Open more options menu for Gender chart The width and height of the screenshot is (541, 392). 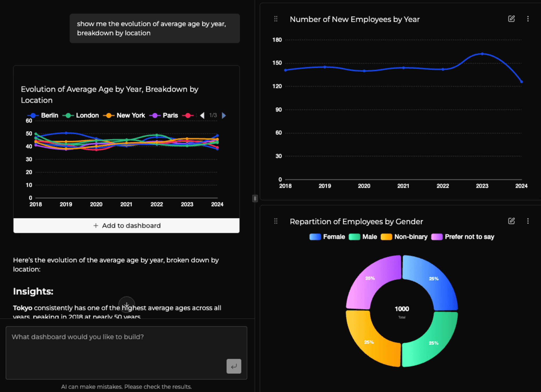pos(528,221)
